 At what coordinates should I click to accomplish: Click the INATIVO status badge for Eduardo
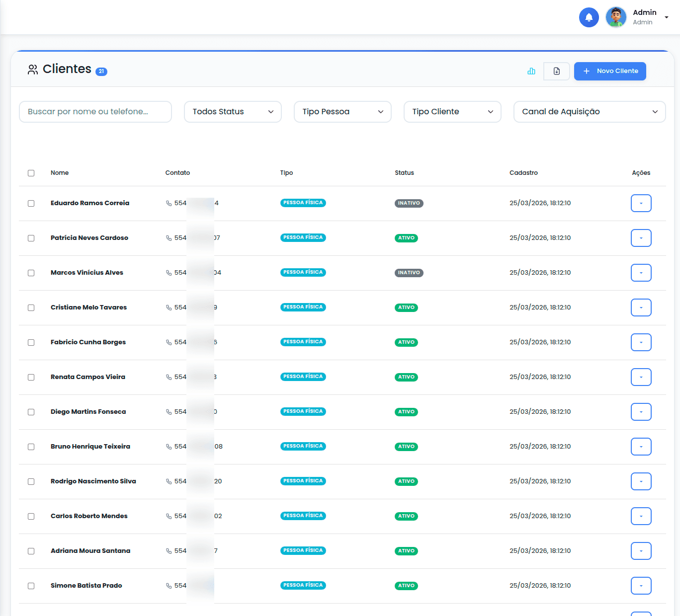pyautogui.click(x=409, y=203)
